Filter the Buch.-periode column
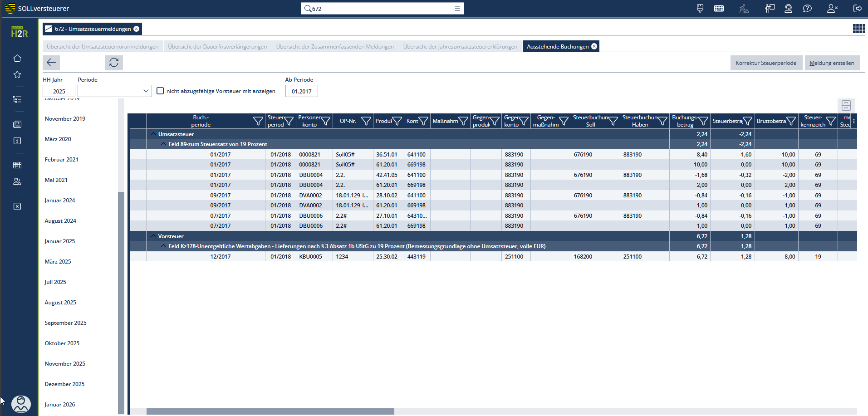The height and width of the screenshot is (416, 868). (x=258, y=121)
